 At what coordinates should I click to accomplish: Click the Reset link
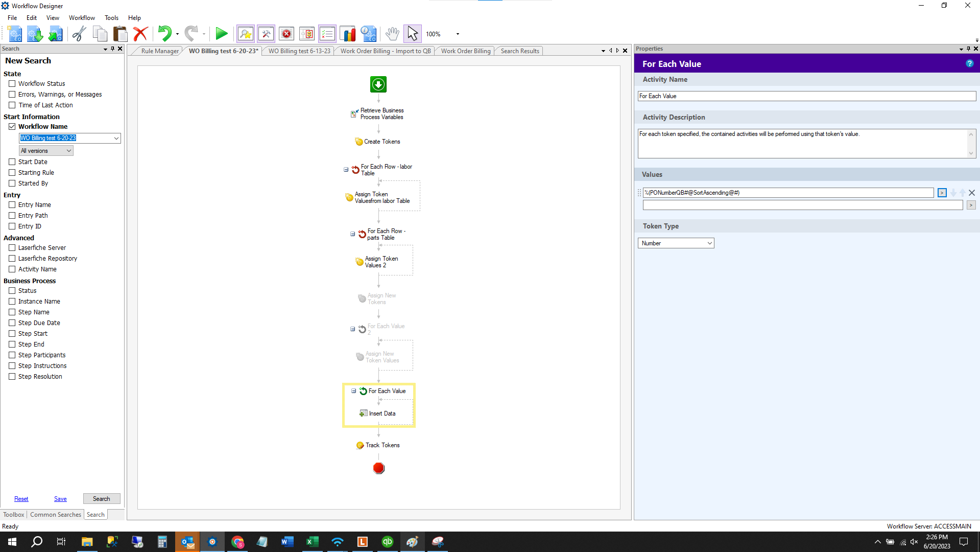click(x=21, y=499)
